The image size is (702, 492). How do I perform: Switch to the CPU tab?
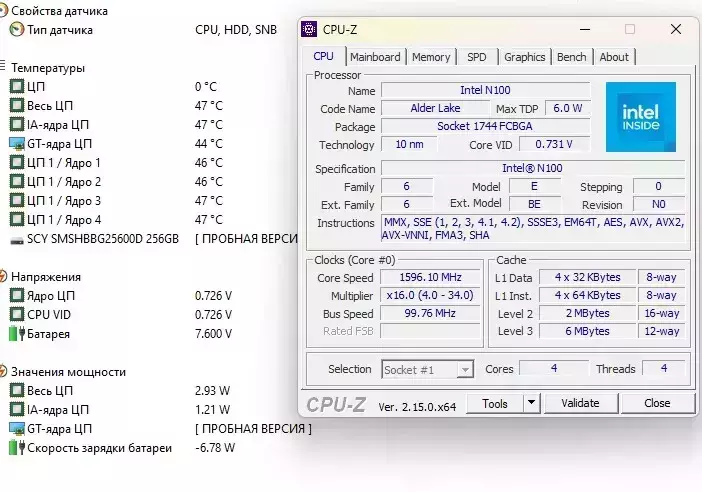(x=323, y=56)
